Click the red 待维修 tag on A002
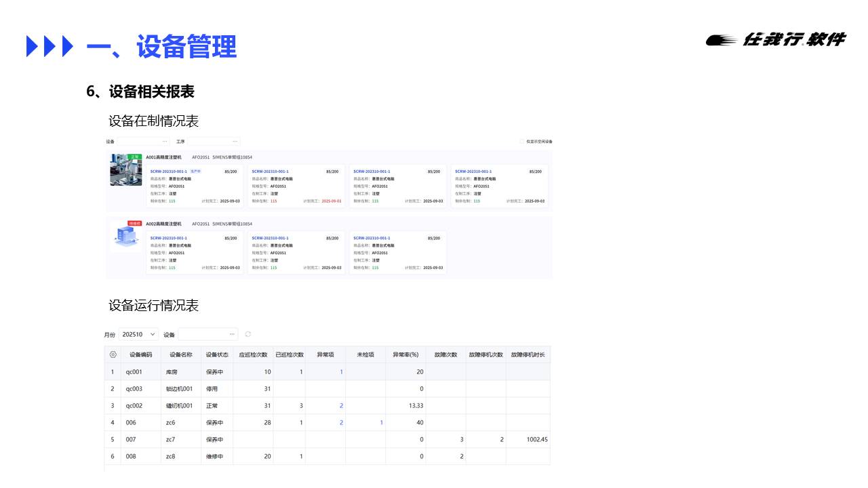868x488 pixels. click(x=134, y=223)
